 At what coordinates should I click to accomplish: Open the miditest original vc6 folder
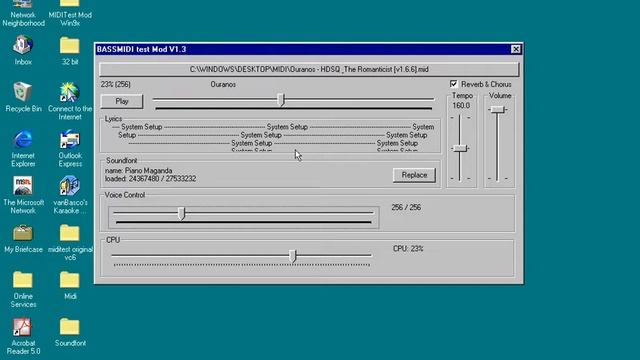point(70,242)
